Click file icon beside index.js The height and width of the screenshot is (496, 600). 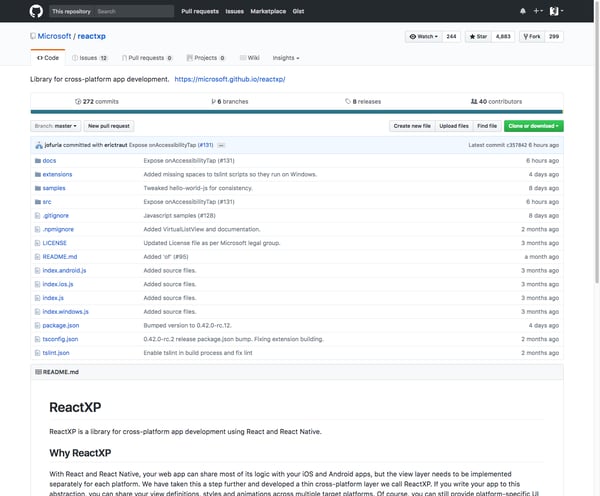[38, 298]
